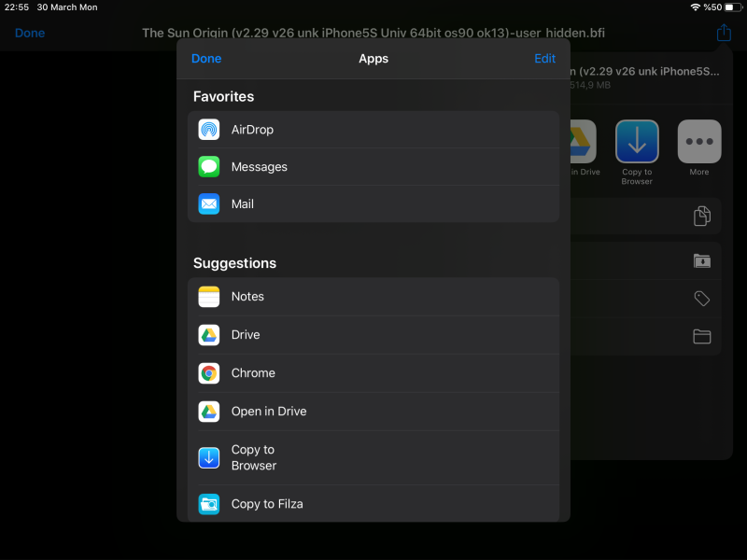Tap Edit in the Apps panel
Screen dimensions: 747x560
pyautogui.click(x=544, y=59)
